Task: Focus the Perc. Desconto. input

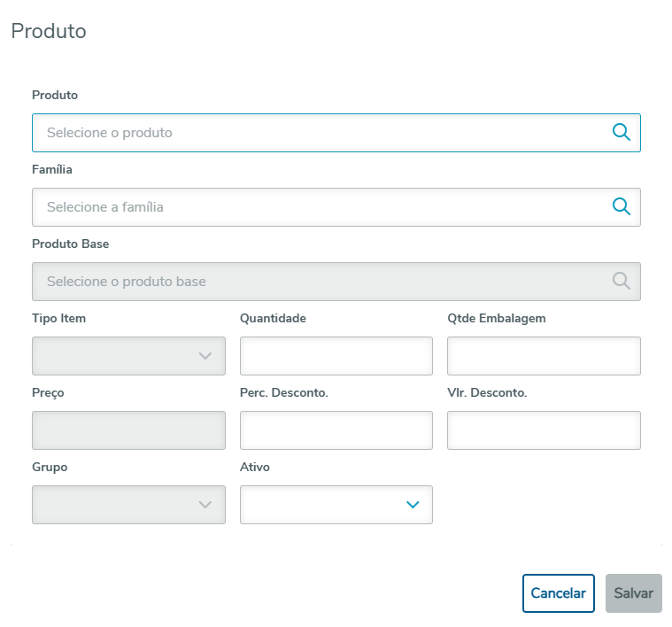Action: click(336, 430)
